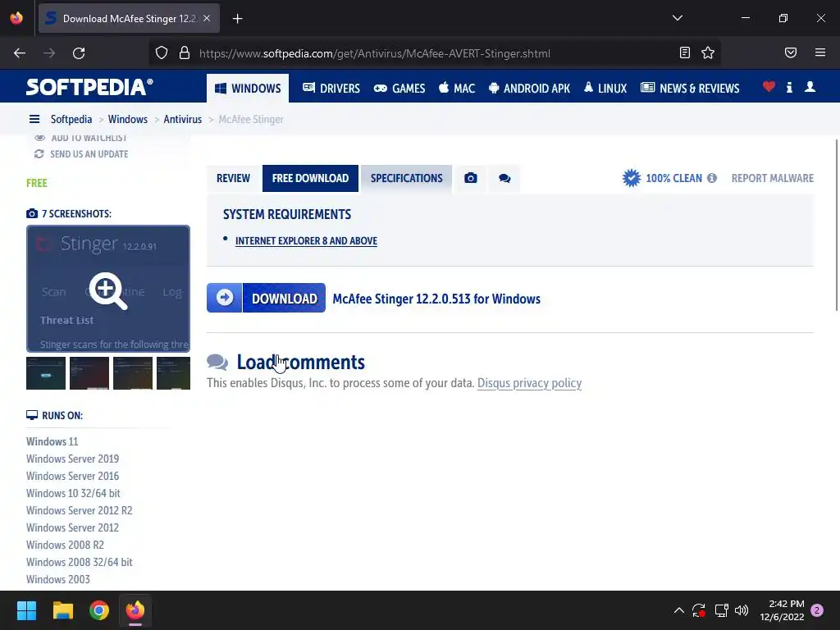
Task: Click Antivirus in the breadcrumb
Action: 183,119
